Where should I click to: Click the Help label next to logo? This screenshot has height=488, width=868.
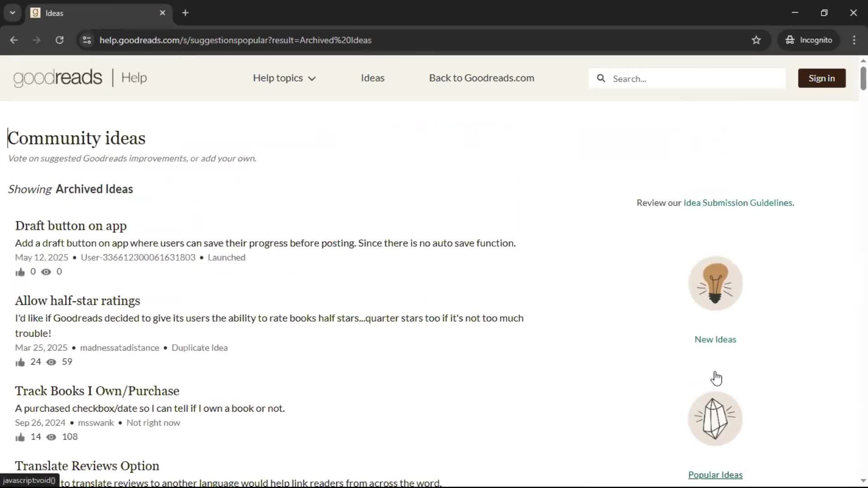134,78
